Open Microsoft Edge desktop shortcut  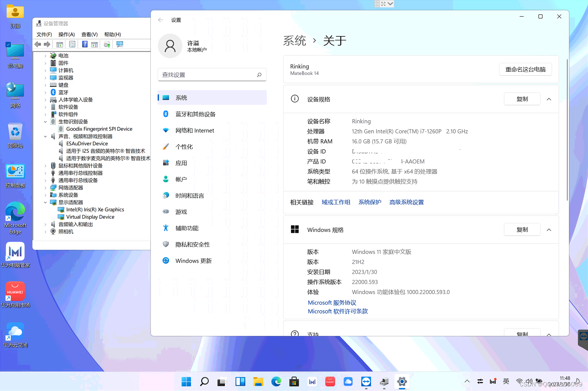(15, 218)
